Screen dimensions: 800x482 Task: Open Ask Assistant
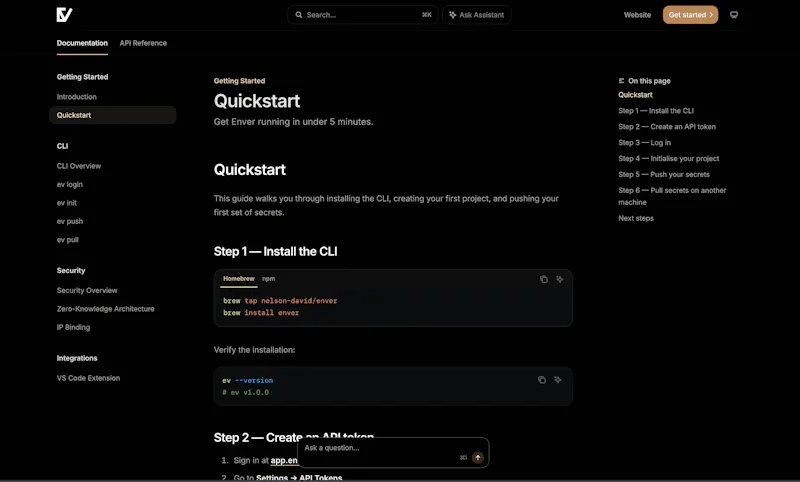click(x=477, y=15)
